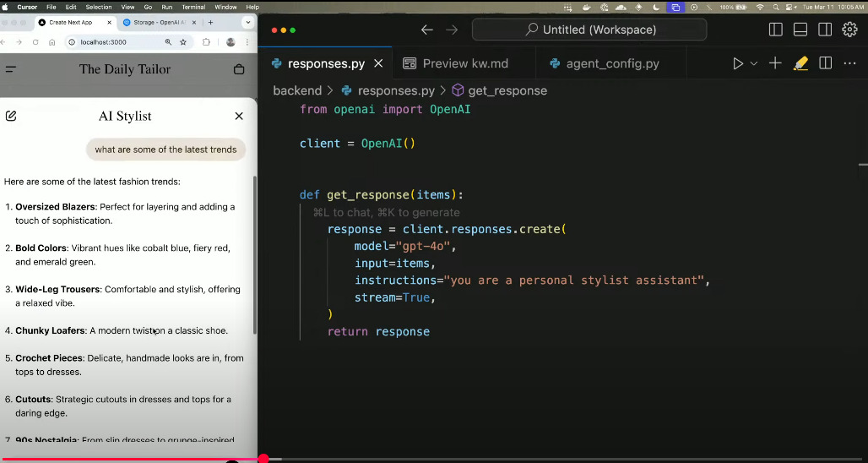Open The Daily Tailor hamburger menu

(x=10, y=69)
